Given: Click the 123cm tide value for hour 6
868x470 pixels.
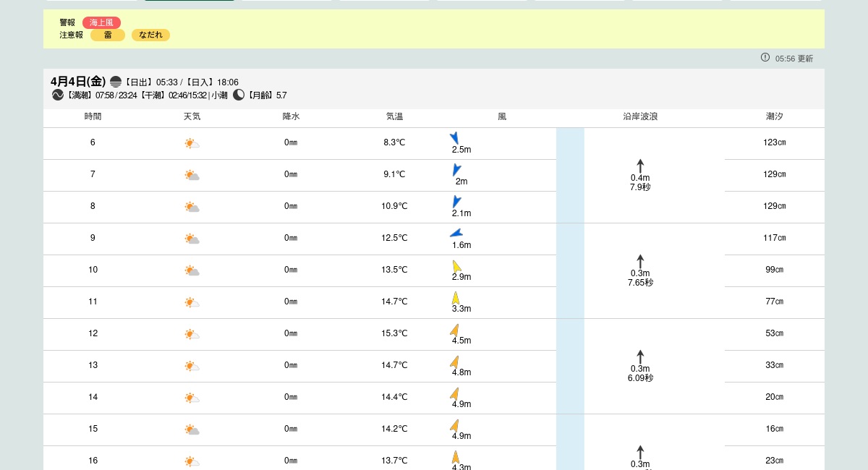Looking at the screenshot, I should [774, 142].
